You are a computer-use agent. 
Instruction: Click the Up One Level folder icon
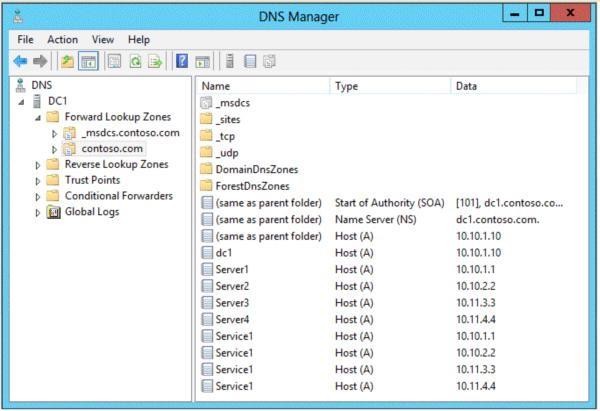[x=67, y=61]
